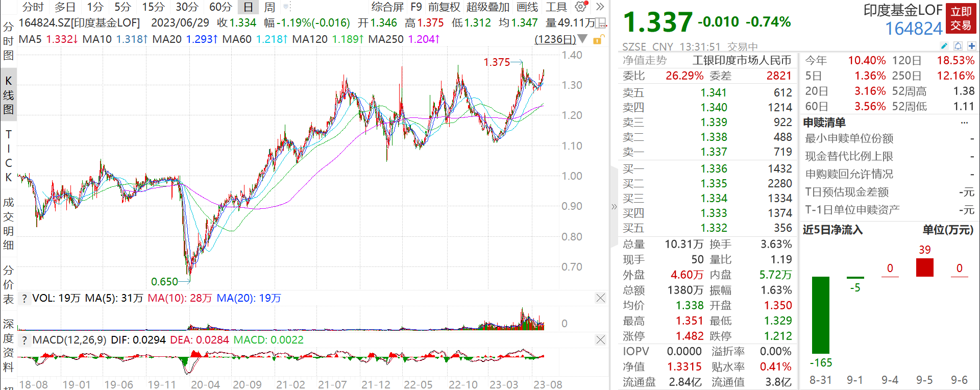This screenshot has height=390, width=980.
Task: Open the 前复权 adjustment menu
Action: (444, 7)
